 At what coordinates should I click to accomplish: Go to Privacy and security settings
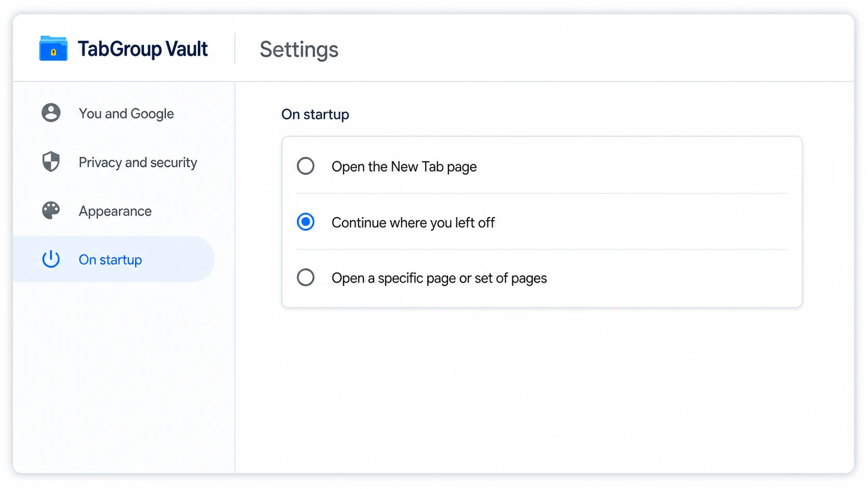pos(114,162)
